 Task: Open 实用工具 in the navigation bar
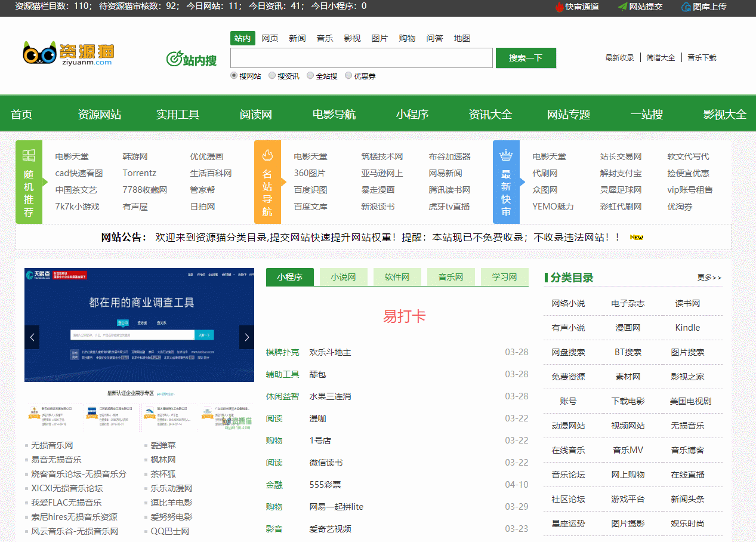click(x=178, y=115)
